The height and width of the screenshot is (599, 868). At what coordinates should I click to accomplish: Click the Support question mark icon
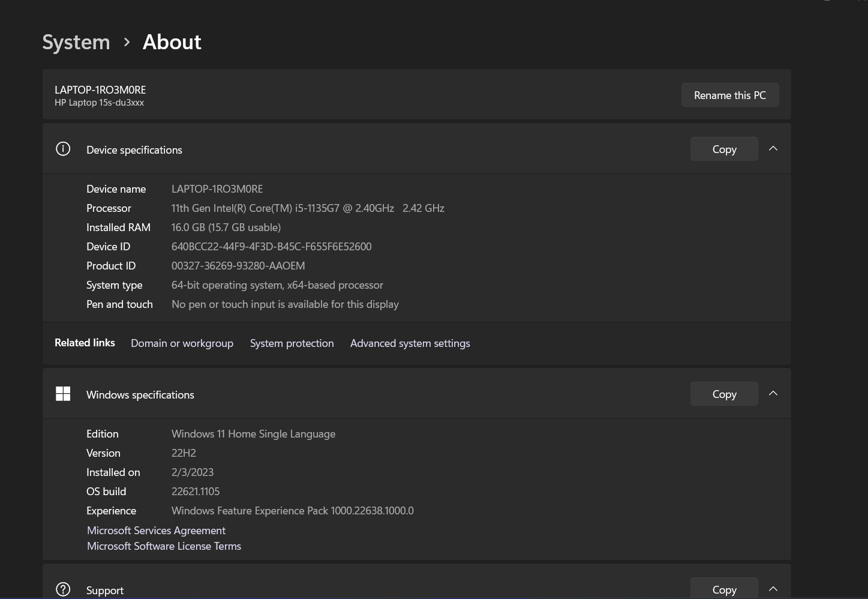point(63,589)
